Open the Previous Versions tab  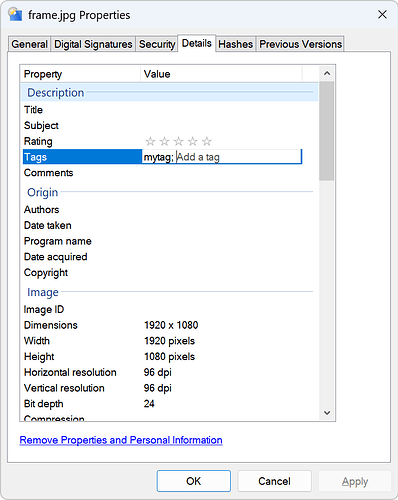(x=300, y=44)
